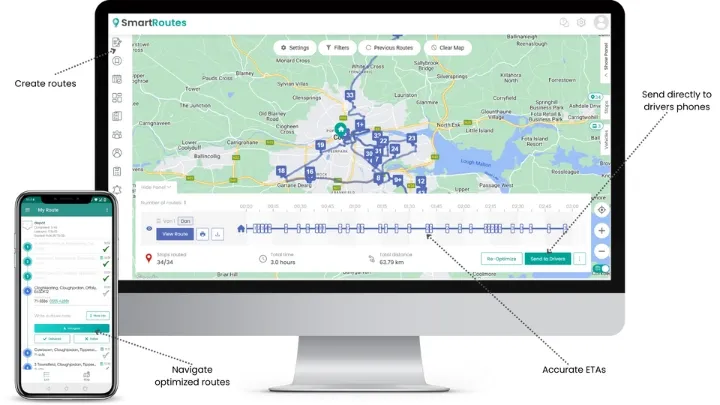This screenshot has width=720, height=405.
Task: Open the three-dot more options beside Send to Drivers
Action: click(580, 259)
